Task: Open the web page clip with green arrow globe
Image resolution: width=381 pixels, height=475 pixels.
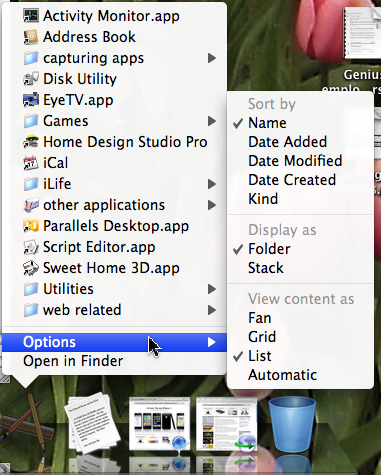Action: pos(227,424)
